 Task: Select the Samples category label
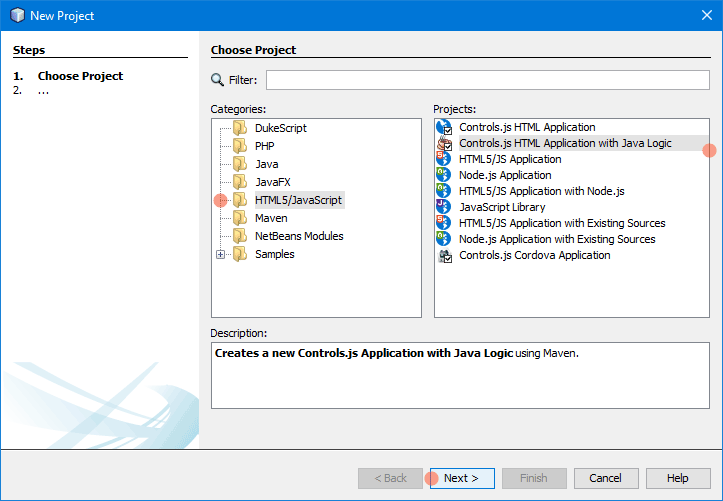(274, 253)
